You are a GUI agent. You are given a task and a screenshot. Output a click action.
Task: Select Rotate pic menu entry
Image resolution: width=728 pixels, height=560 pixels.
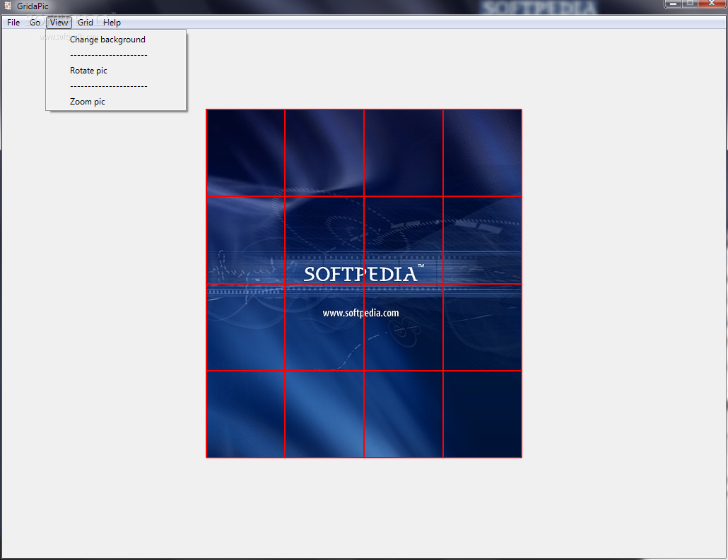point(116,71)
